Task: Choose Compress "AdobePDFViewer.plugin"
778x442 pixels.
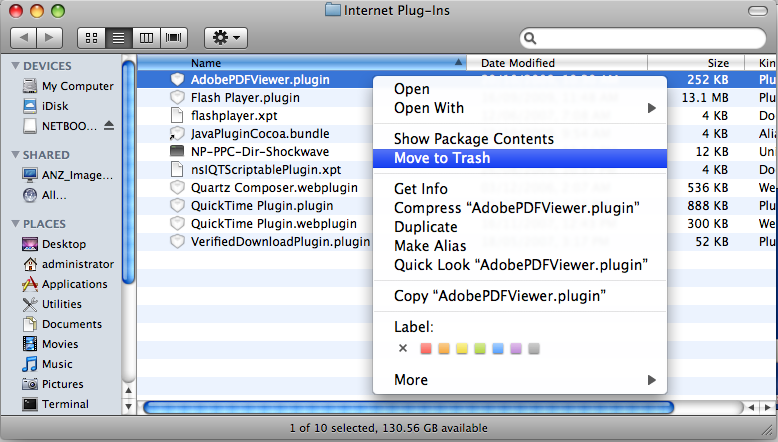Action: (x=519, y=208)
